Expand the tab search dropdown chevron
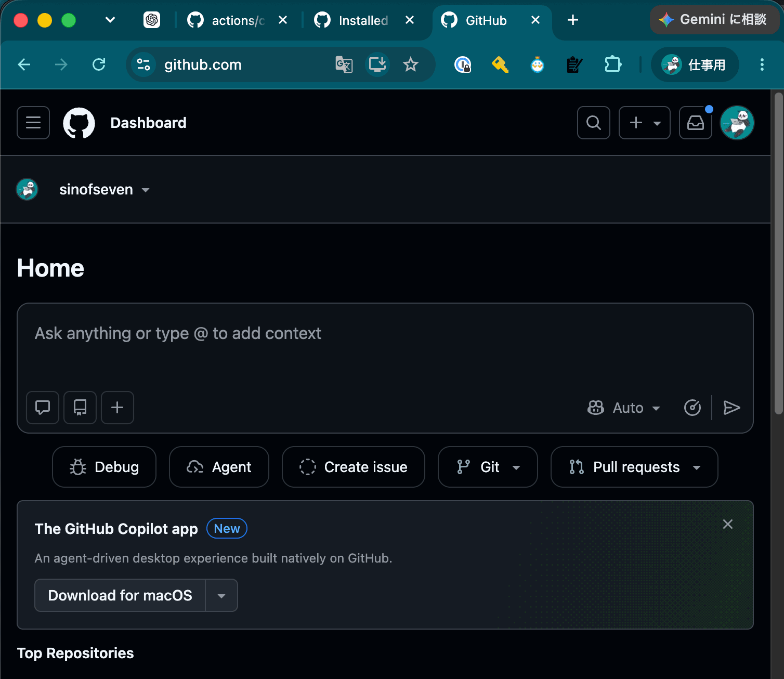Screen dimensions: 784x679 pyautogui.click(x=110, y=20)
